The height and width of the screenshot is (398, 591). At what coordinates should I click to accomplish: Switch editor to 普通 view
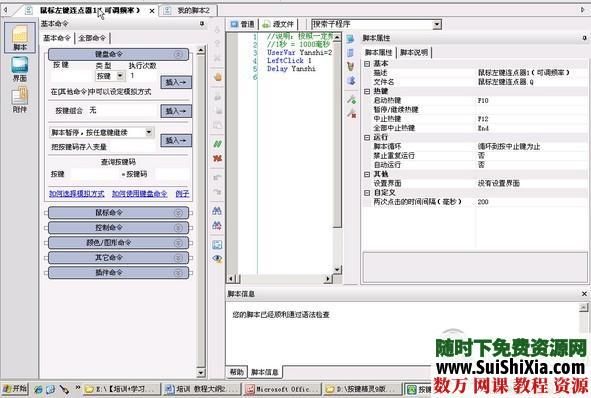243,24
